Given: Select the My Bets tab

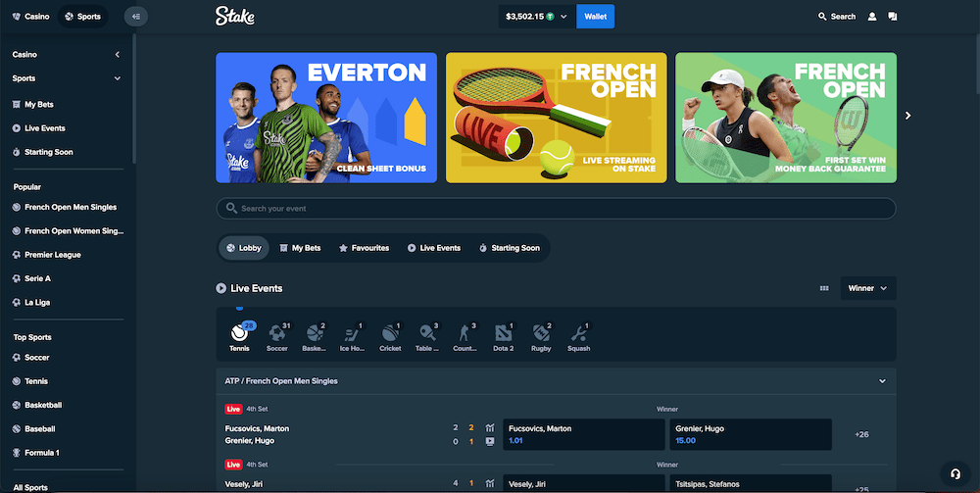Looking at the screenshot, I should coord(300,248).
